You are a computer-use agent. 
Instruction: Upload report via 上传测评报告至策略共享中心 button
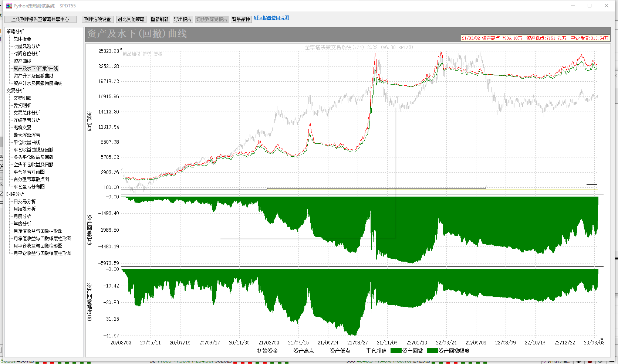point(40,19)
